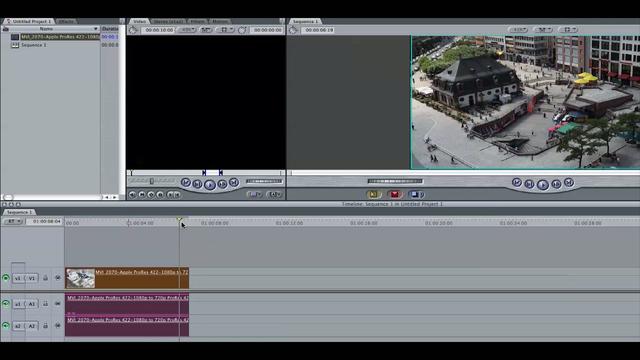Open the Canvas playhead sync pop-up
Viewport: 640px width, 360px height.
(543, 30)
